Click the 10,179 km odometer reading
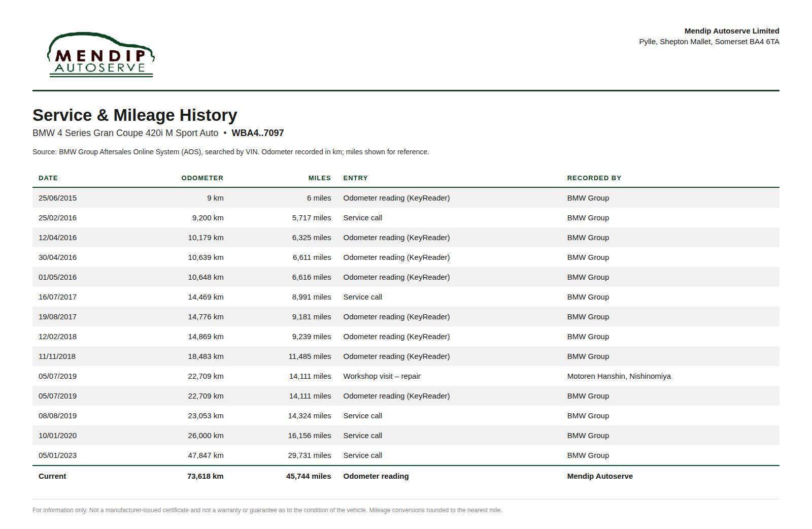812x529 pixels. 206,238
